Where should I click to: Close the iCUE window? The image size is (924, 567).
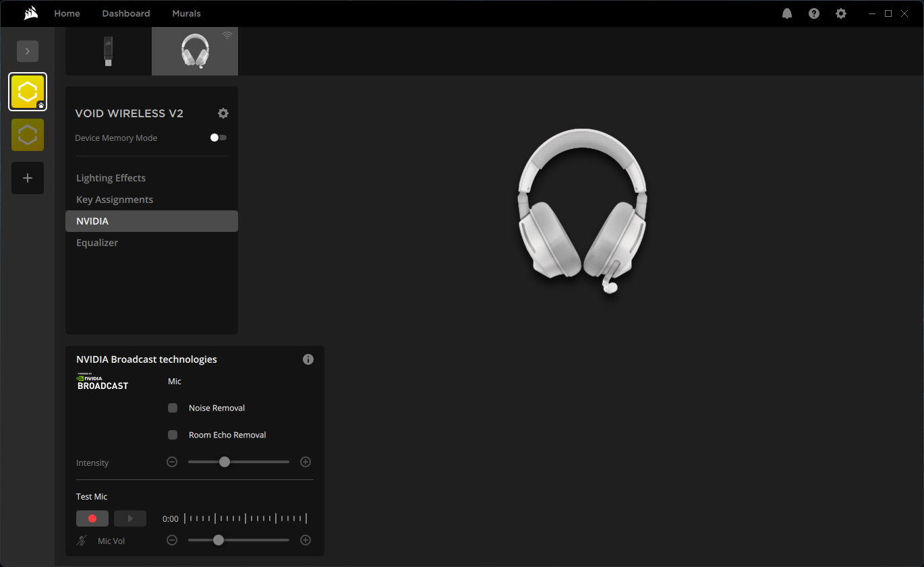click(904, 13)
